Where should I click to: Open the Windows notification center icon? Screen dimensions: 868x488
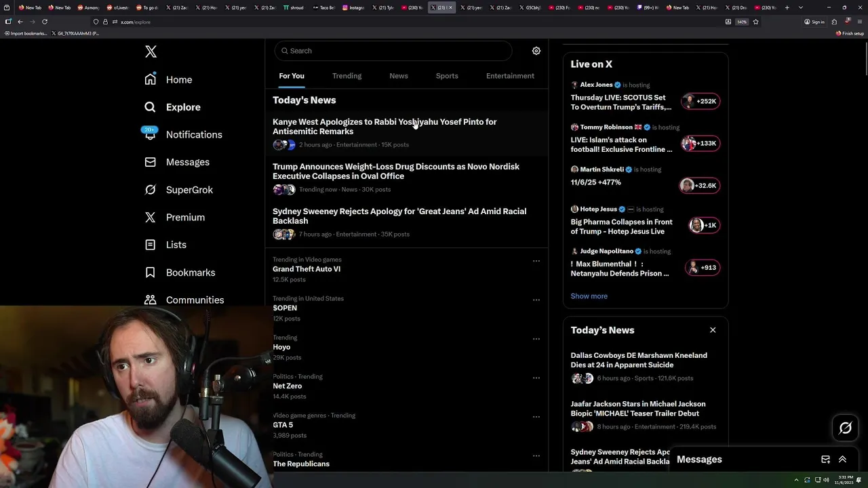coord(859,480)
